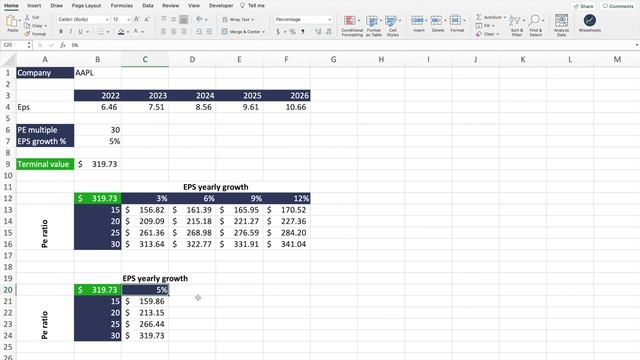Decrease decimal places
Image resolution: width=640 pixels, height=360 pixels.
[329, 31]
